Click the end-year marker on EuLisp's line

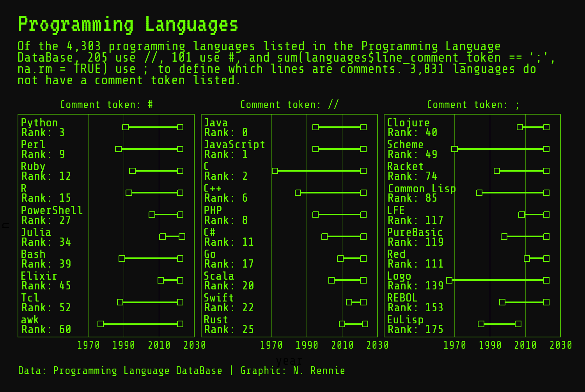pos(518,324)
